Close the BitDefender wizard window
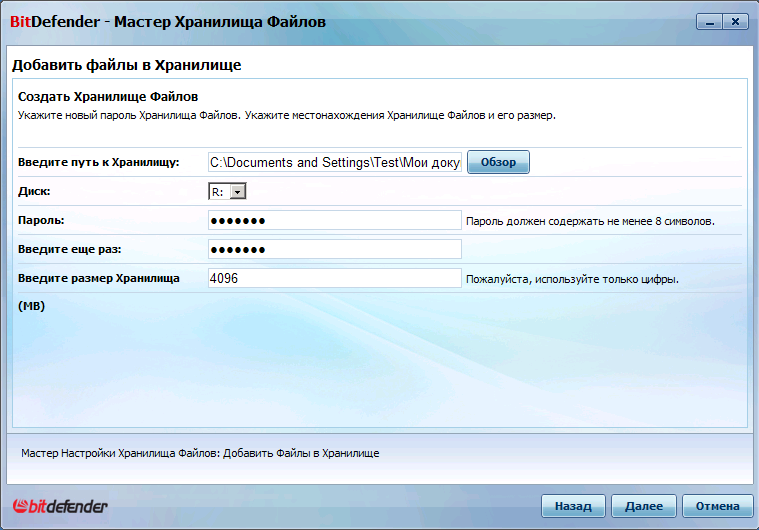 [x=736, y=22]
